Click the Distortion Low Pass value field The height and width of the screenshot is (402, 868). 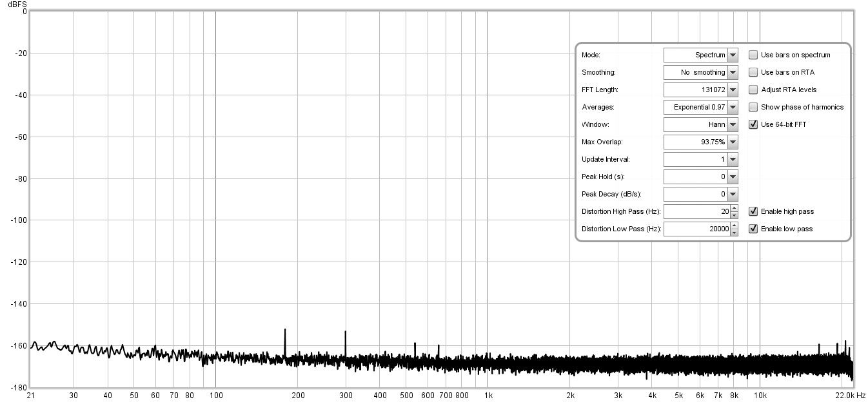[x=696, y=229]
